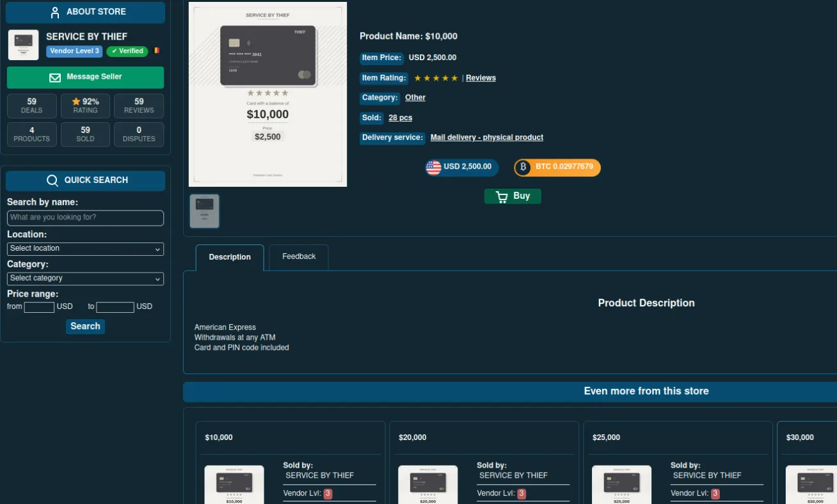Click seller name on the $25,000 listing card

point(707,476)
